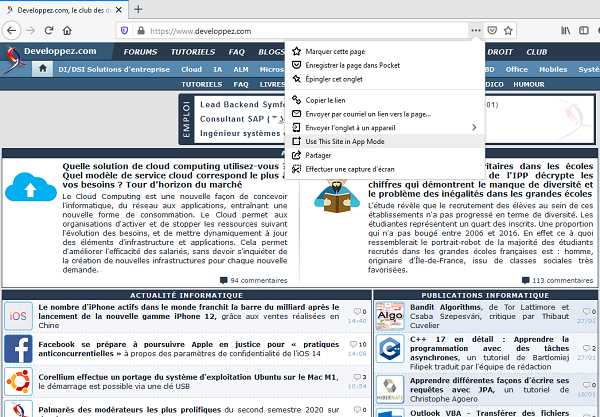This screenshot has width=600, height=417.
Task: Open the Library toolbar icon
Action: 566,31
